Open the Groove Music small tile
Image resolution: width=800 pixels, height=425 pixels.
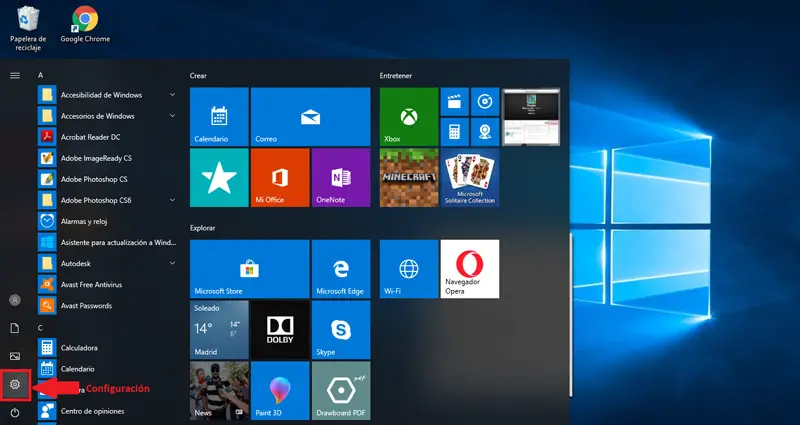coord(485,102)
